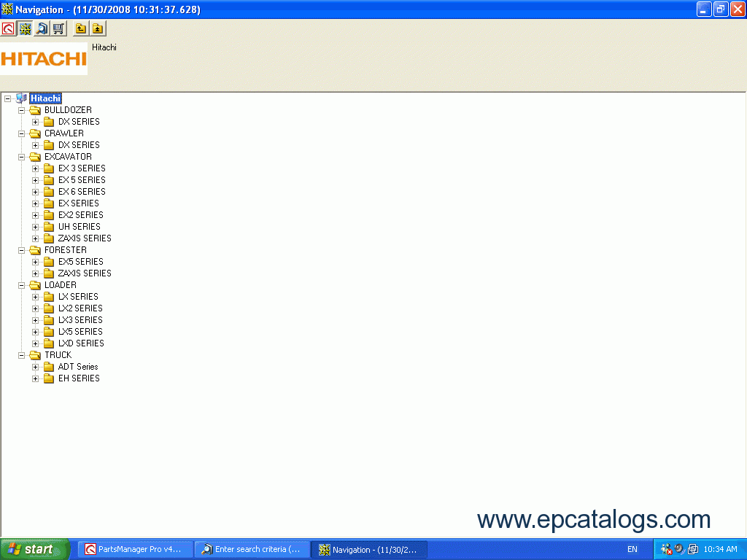Screen dimensions: 747x560
Task: Select the Hitachi root node
Action: pyautogui.click(x=45, y=98)
